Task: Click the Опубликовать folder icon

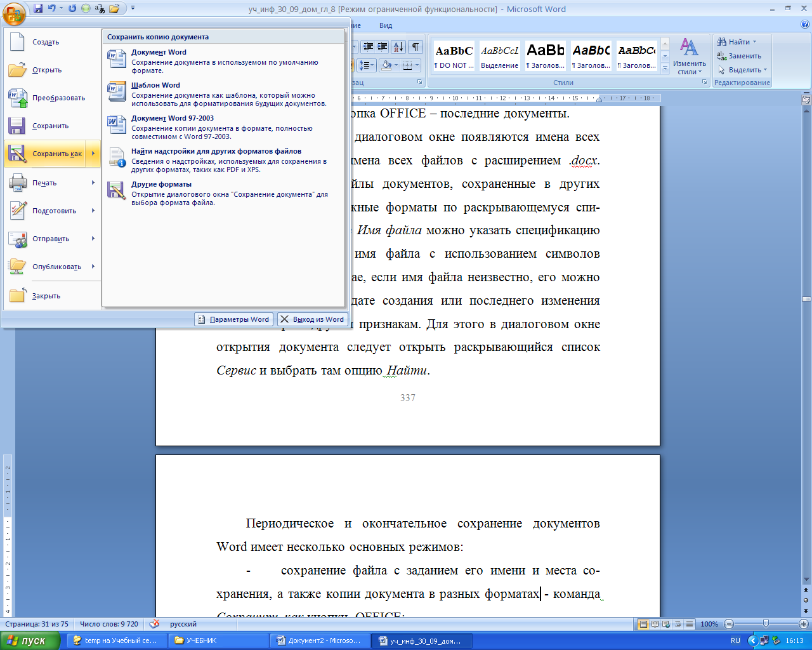Action: [17, 267]
